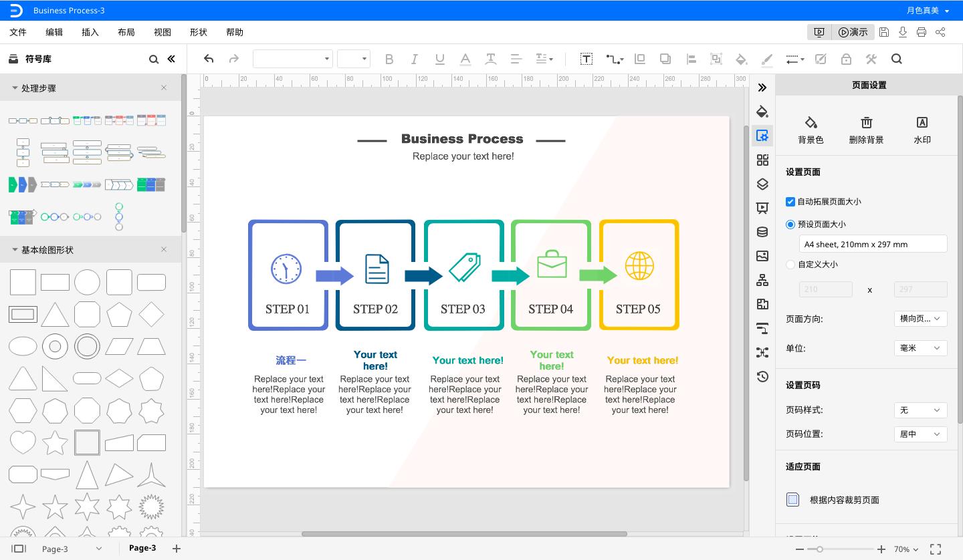Click the lock icon in the toolbar
The height and width of the screenshot is (560, 963).
[x=846, y=59]
